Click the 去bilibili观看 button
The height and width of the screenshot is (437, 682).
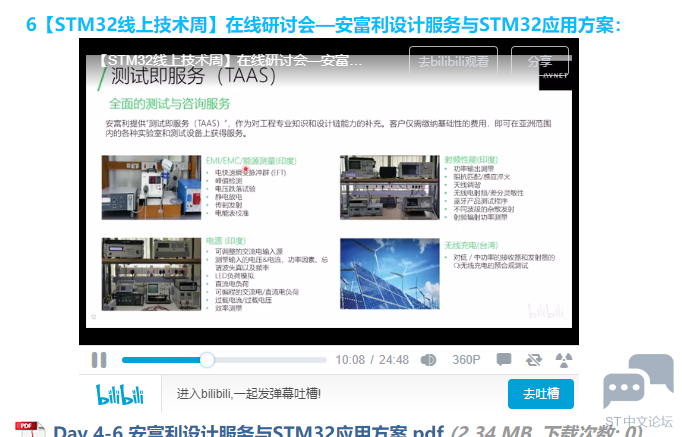point(453,61)
